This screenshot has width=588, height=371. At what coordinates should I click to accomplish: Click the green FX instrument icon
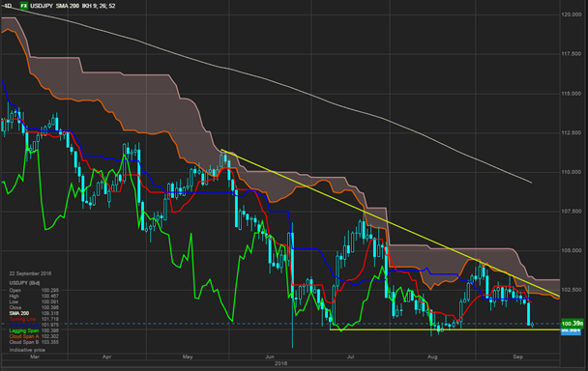(24, 6)
